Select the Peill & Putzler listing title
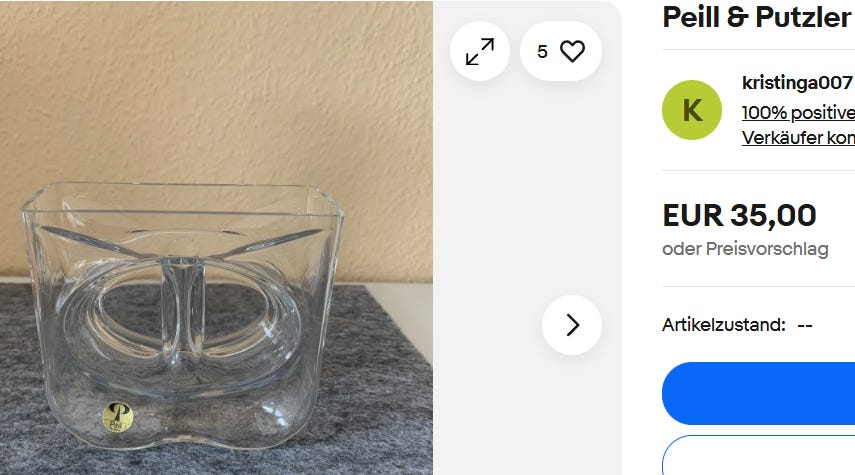The image size is (855, 475). click(757, 17)
